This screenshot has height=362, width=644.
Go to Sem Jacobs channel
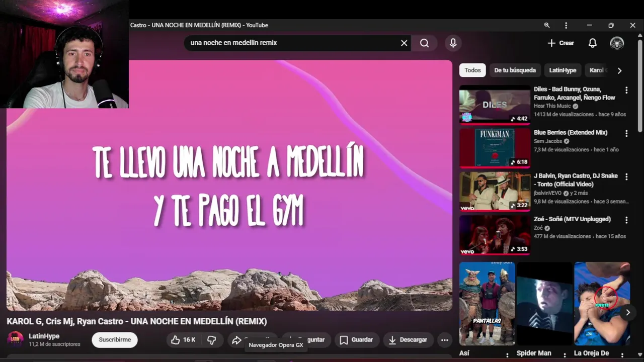[548, 141]
